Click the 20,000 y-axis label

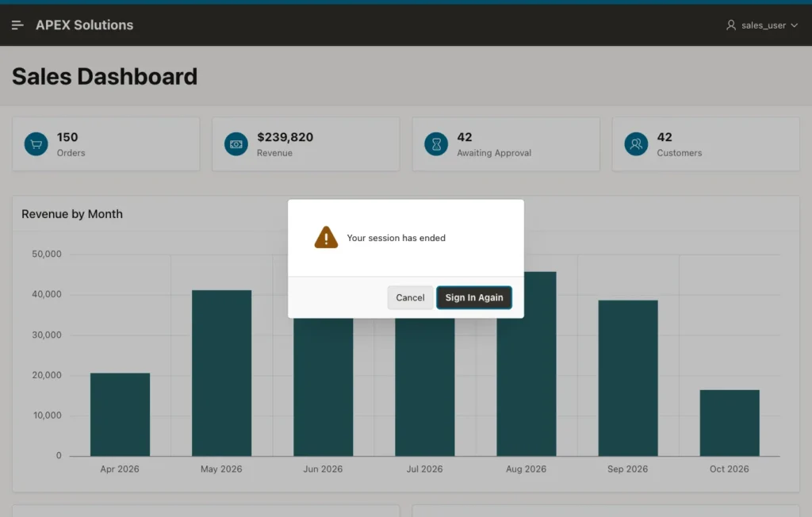pyautogui.click(x=47, y=375)
